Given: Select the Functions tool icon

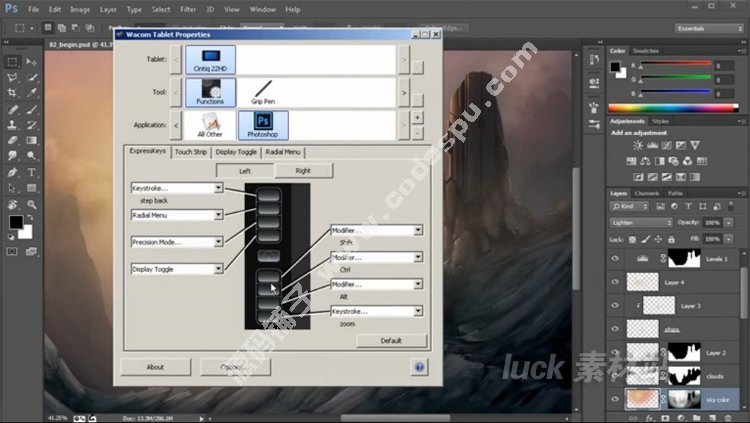Looking at the screenshot, I should pos(210,93).
